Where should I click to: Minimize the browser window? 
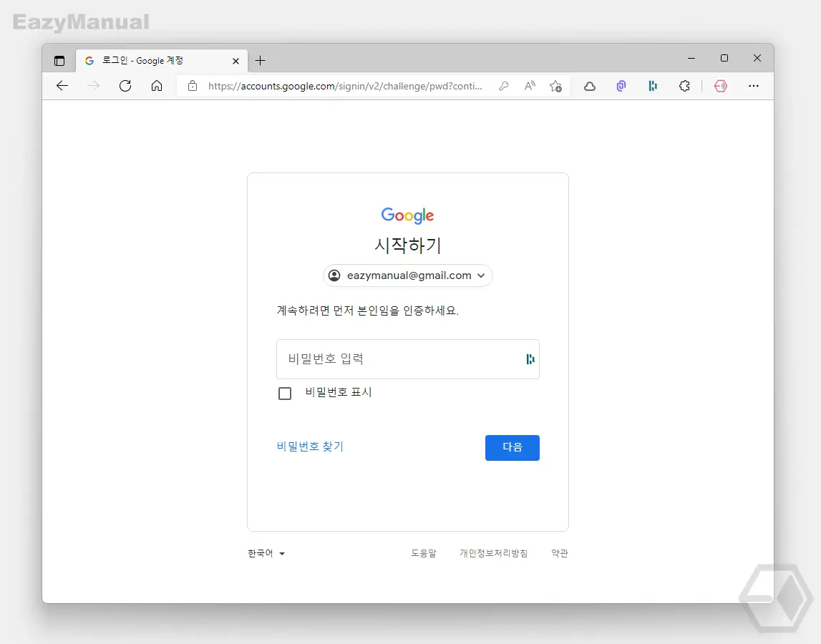(x=691, y=59)
